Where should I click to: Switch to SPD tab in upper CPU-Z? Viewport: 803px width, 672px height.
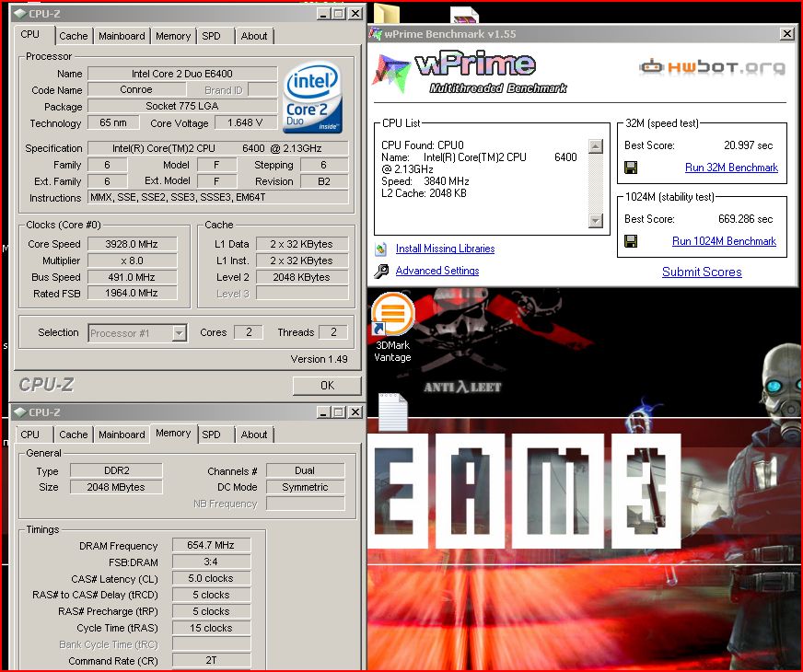click(211, 36)
